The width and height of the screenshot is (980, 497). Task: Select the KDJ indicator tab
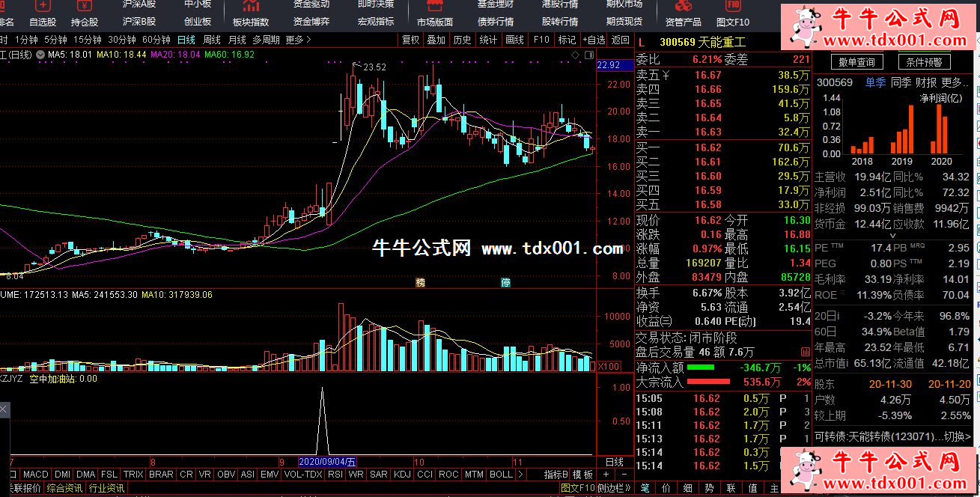pos(402,475)
